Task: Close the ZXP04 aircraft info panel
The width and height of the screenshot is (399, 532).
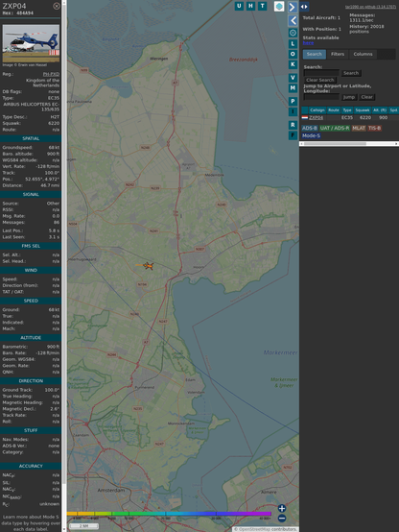Action: coord(57,6)
